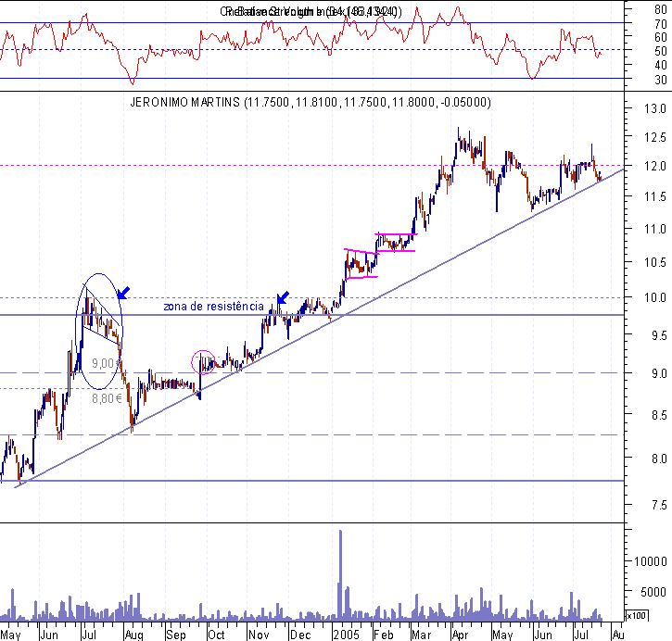The image size is (672, 641).
Task: Click the tallest volume spike bar at 2005
Action: [x=341, y=575]
